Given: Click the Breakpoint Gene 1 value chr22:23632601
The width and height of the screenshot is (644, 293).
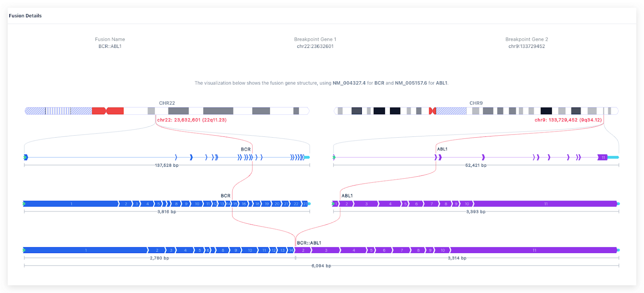Looking at the screenshot, I should click(x=315, y=46).
